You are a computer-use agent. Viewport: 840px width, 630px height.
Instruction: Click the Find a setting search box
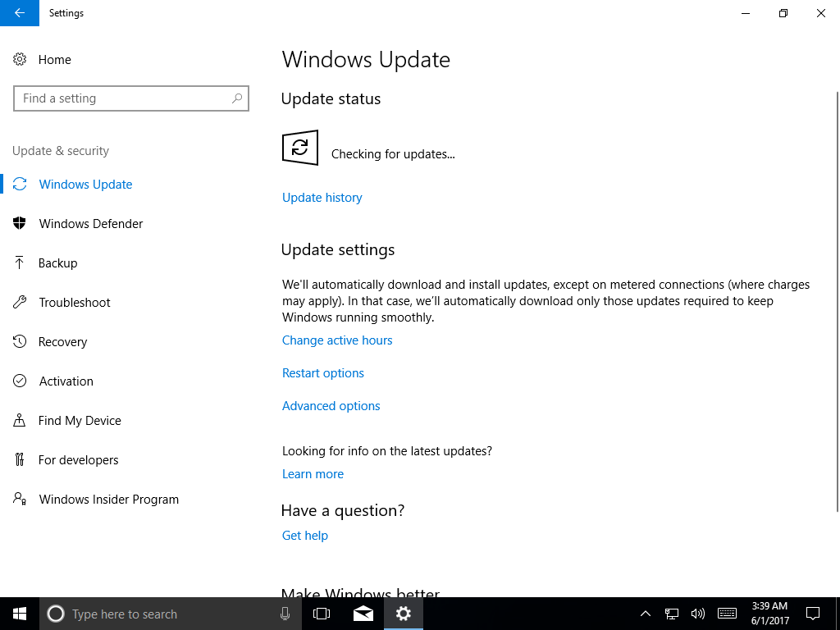[x=131, y=98]
